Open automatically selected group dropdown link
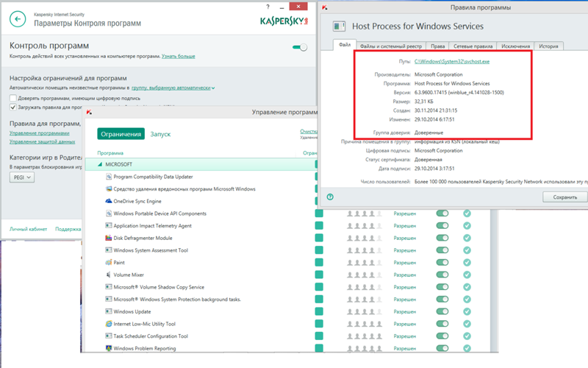 [173, 88]
